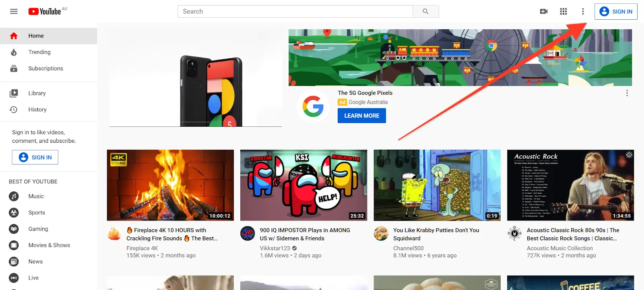Click the Fireplace 4K channel name
Viewport: 644px width, 290px height.
click(x=142, y=248)
